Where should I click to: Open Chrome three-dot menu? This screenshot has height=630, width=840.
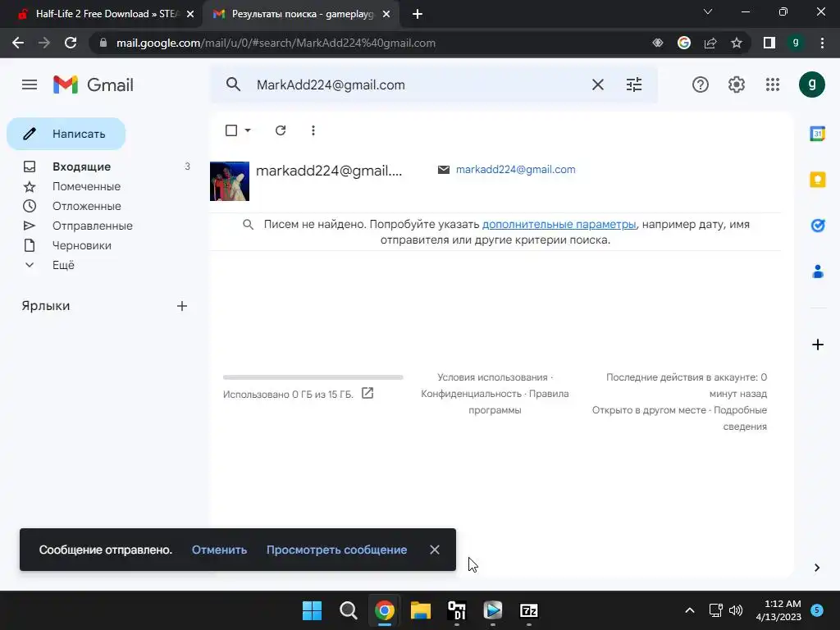coord(822,43)
